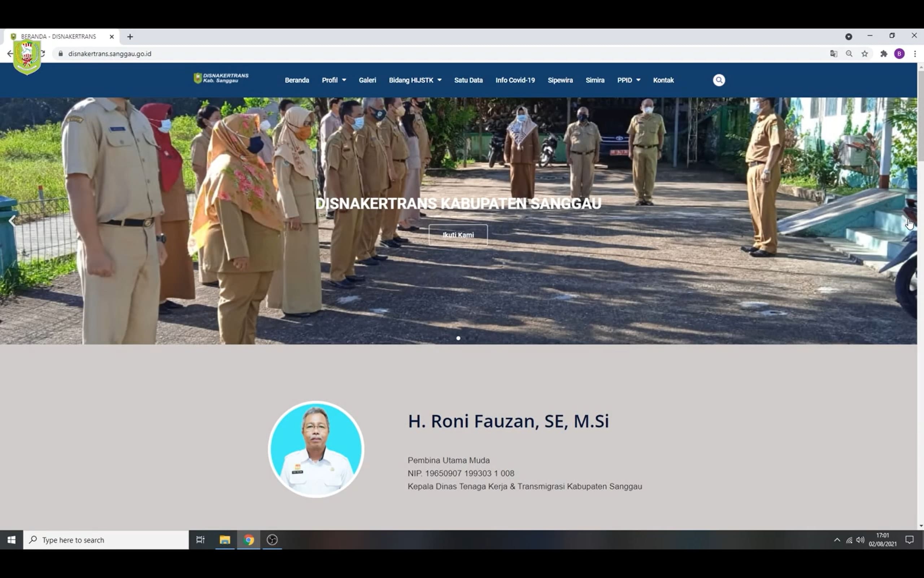Open OBS Studio from the taskbar
This screenshot has height=578, width=924.
(x=272, y=539)
